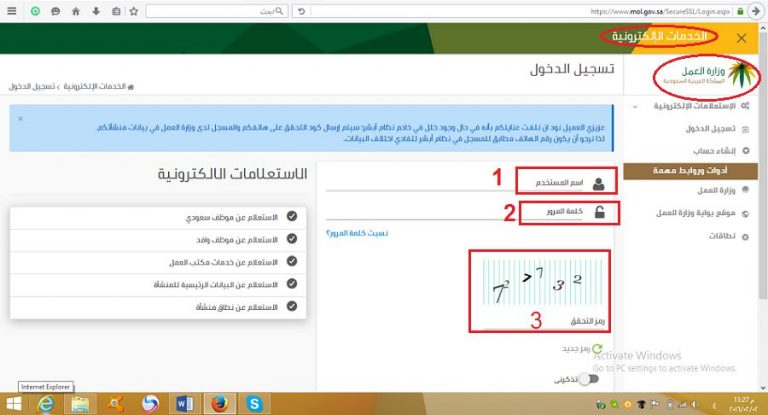Click the icon beside نطاقات
This screenshot has height=415, width=768.
tap(745, 237)
